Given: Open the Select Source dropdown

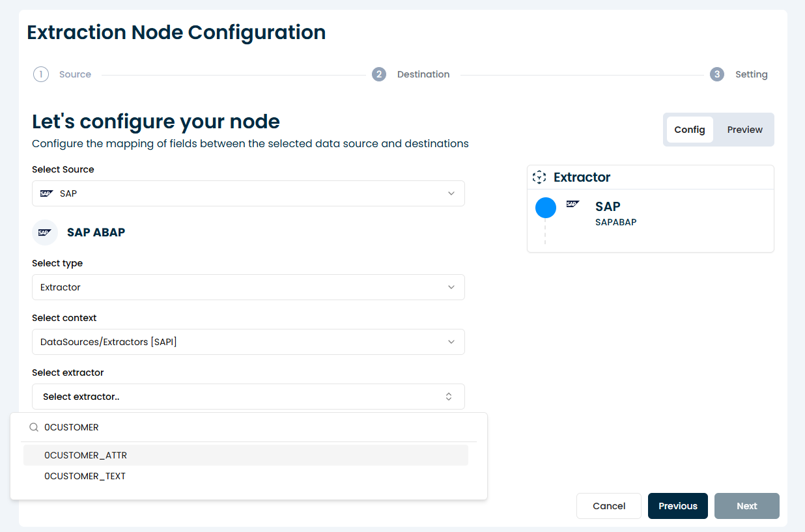Looking at the screenshot, I should 248,193.
